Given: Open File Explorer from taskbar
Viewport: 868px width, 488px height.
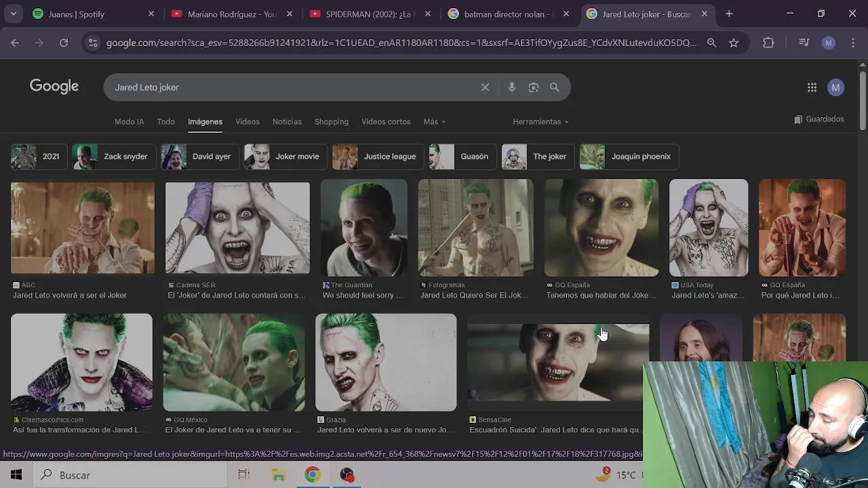Looking at the screenshot, I should coord(278,475).
